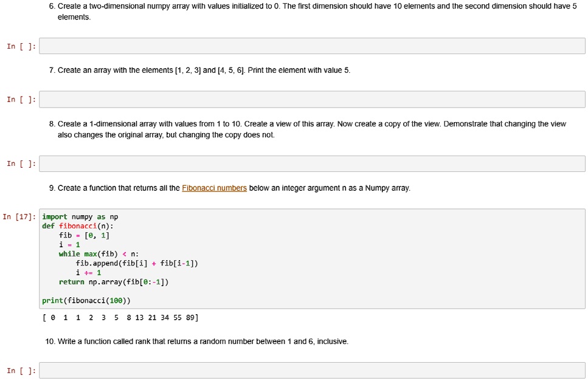588x381 pixels.
Task: Click the 'def fibonacci(n):' line
Action: pos(78,226)
